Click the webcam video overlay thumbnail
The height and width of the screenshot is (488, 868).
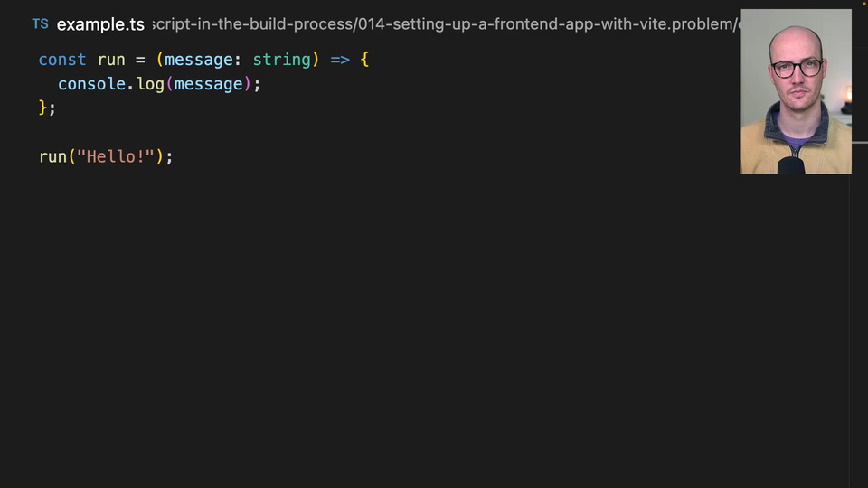[x=795, y=91]
